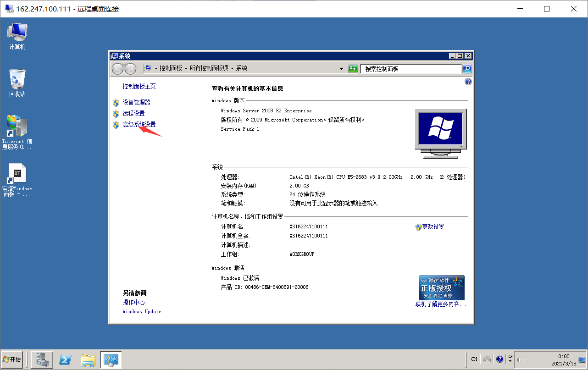Open the Computer desktop icon

tap(17, 36)
